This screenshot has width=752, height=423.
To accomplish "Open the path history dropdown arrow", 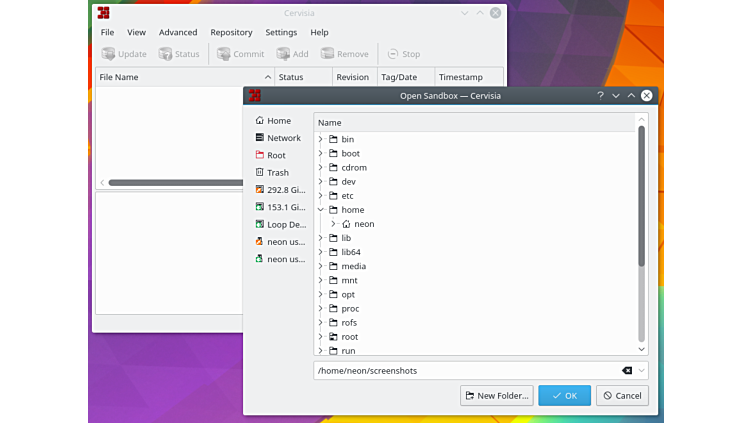I will [x=641, y=371].
